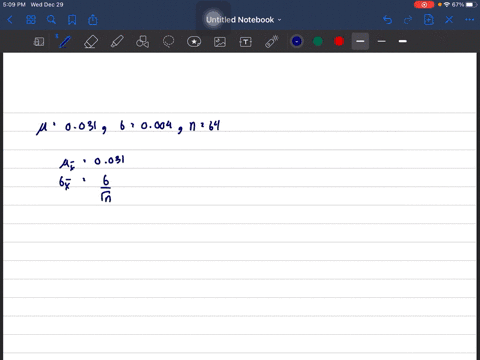This screenshot has width=480, height=360.
Task: Tap the handwritten "n = 64" note
Action: [204, 126]
